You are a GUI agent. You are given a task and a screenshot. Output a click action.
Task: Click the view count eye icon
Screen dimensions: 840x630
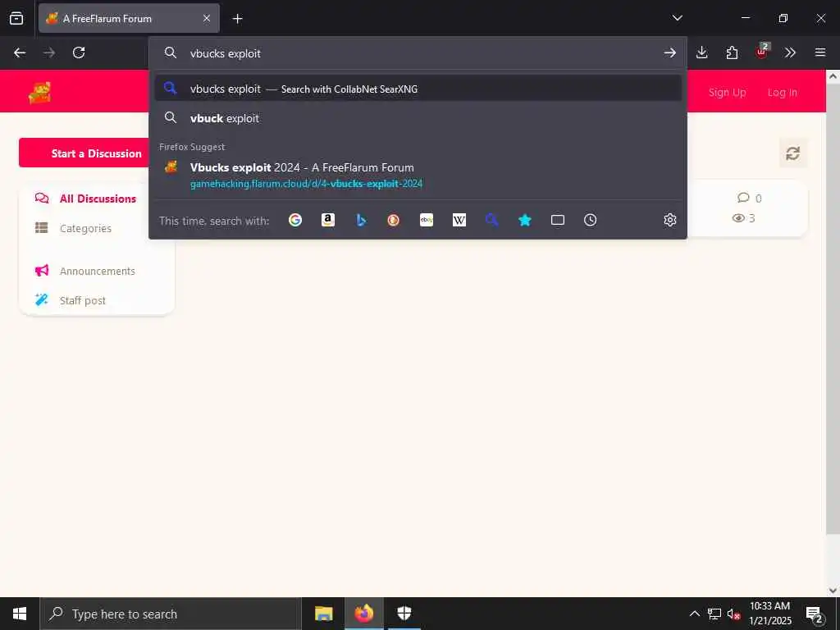tap(738, 218)
